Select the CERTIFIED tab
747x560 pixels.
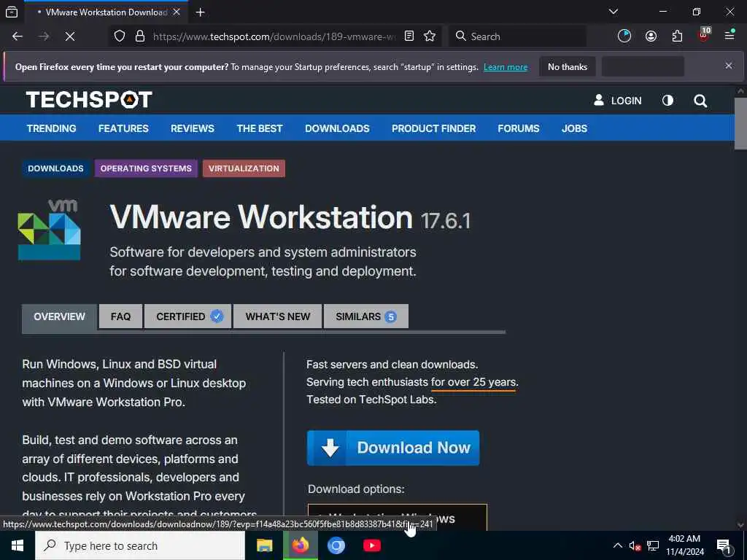[x=187, y=316]
